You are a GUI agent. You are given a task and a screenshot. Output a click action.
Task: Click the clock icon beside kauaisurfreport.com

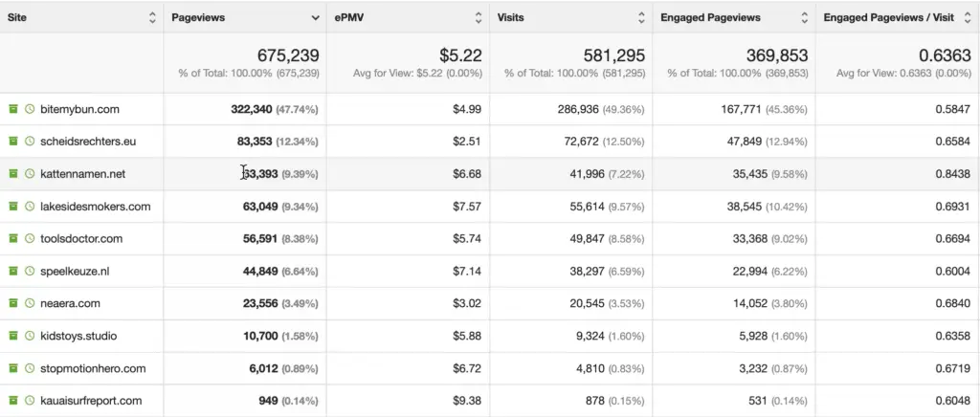(30, 401)
